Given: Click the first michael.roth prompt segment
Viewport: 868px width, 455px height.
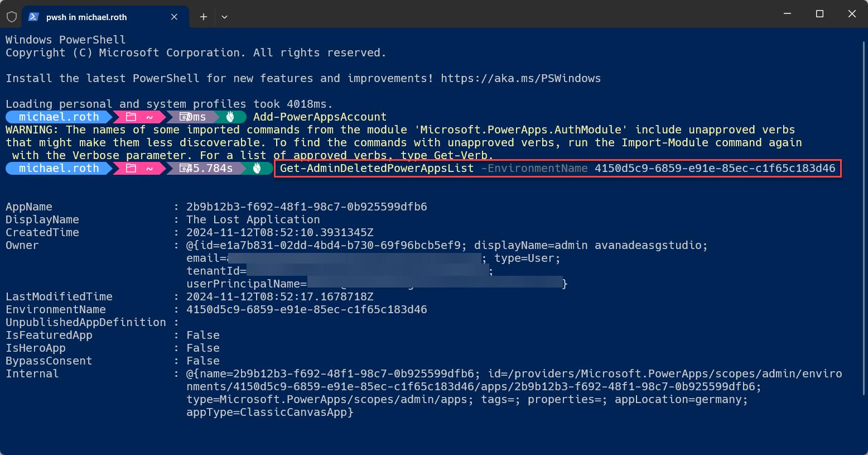Looking at the screenshot, I should pos(59,117).
